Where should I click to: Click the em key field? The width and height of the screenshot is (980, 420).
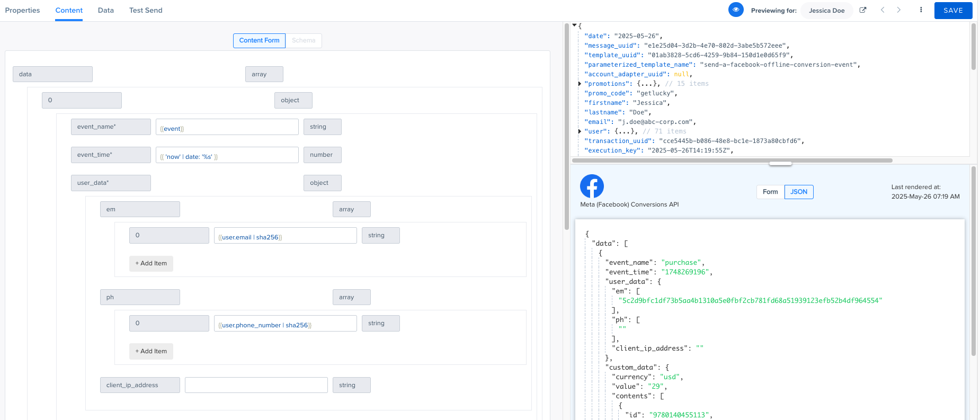click(140, 209)
